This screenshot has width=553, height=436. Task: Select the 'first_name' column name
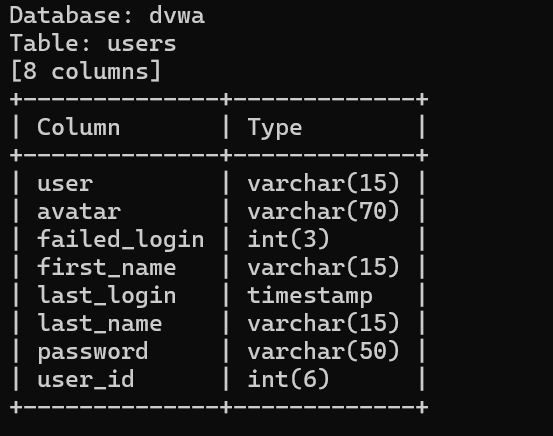(x=107, y=267)
